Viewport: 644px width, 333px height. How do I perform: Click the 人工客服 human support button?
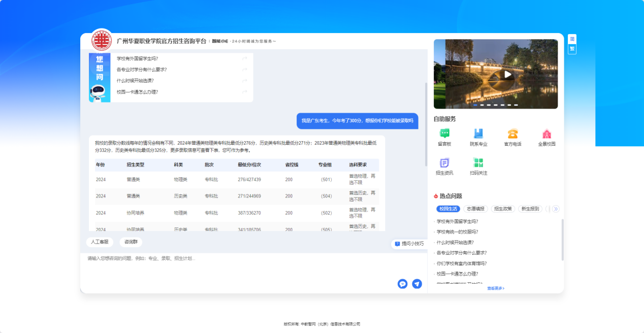100,242
